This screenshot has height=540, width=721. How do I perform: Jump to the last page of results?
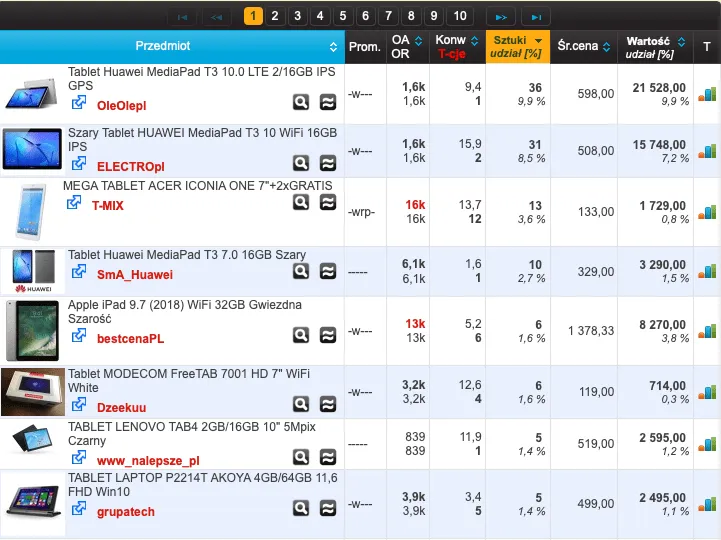536,17
